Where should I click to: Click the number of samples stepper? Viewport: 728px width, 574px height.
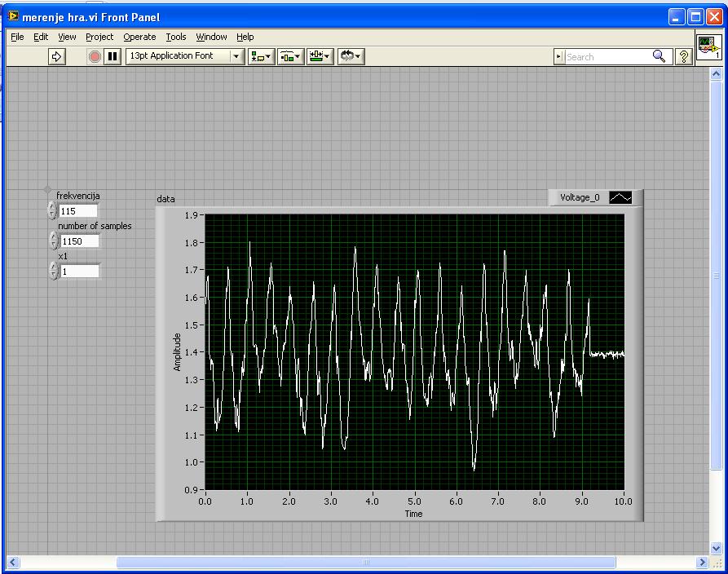54,241
